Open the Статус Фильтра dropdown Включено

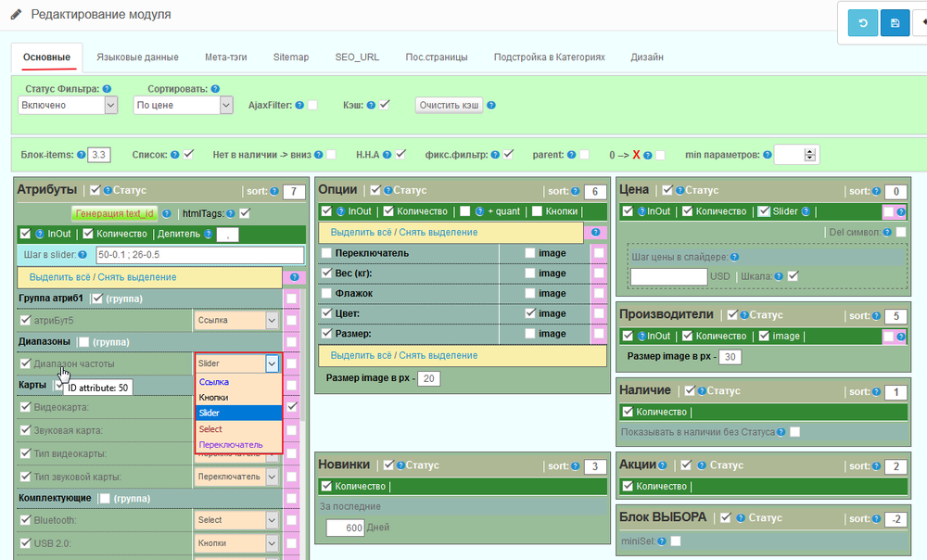tap(68, 106)
